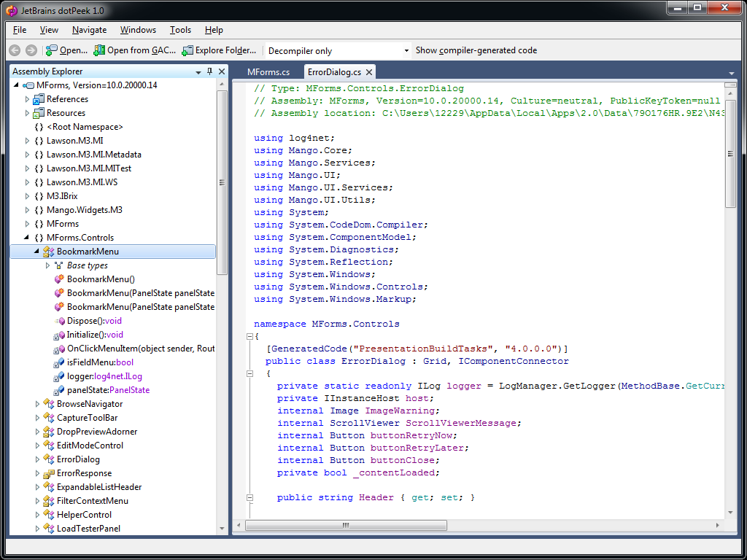Pin the Assembly Explorer panel
747x560 pixels.
[x=209, y=71]
